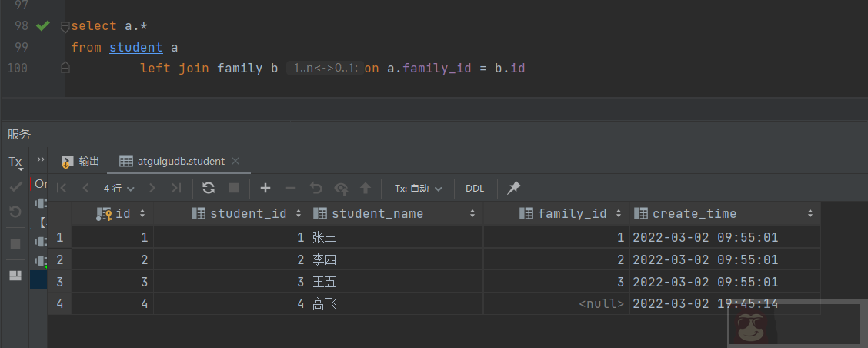Collapse the fold marker at line 98
Image resolution: width=868 pixels, height=348 pixels.
coord(65,26)
